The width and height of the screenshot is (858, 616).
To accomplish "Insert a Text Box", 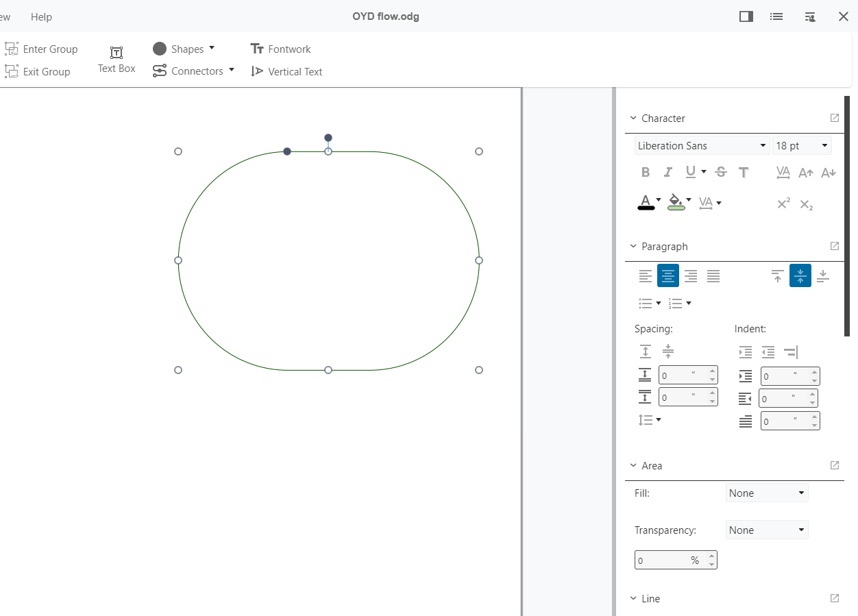I will coord(117,60).
